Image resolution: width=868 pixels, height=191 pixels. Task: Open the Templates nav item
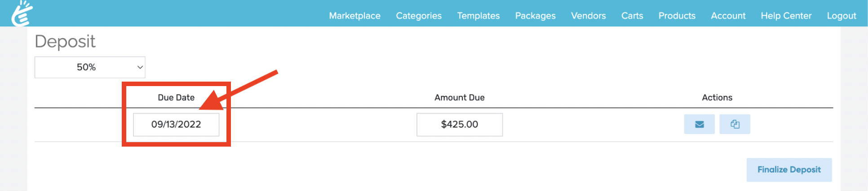click(x=478, y=16)
